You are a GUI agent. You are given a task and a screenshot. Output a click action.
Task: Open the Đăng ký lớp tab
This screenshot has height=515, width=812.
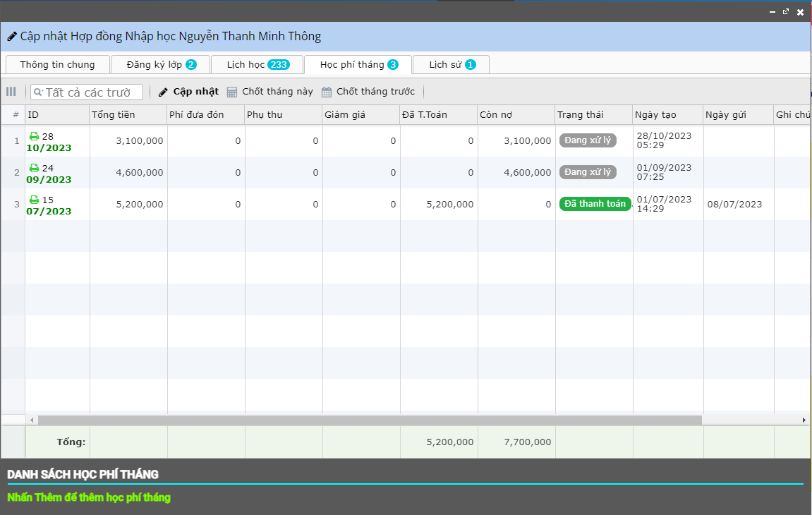[160, 64]
